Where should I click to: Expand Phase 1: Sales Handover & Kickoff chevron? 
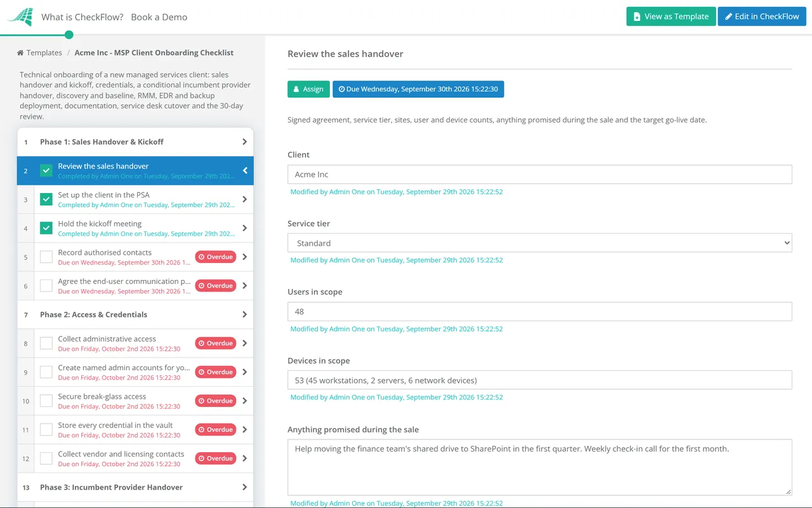tap(245, 142)
